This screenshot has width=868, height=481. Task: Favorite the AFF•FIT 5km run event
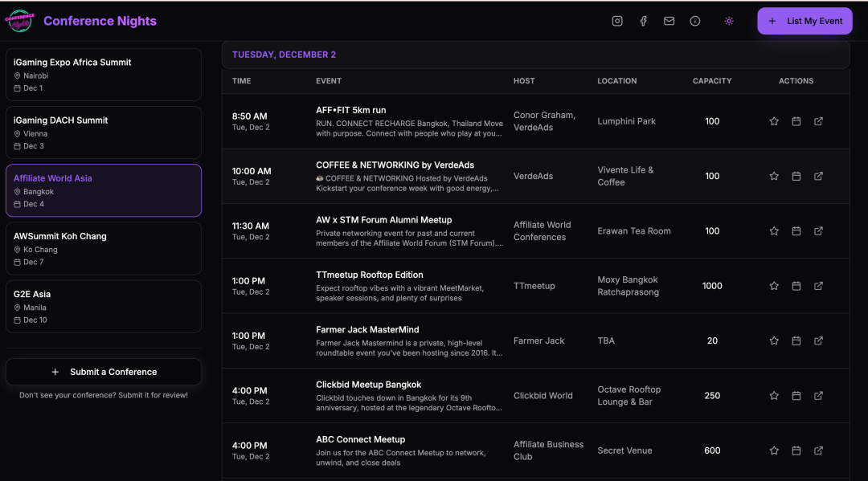pos(774,121)
